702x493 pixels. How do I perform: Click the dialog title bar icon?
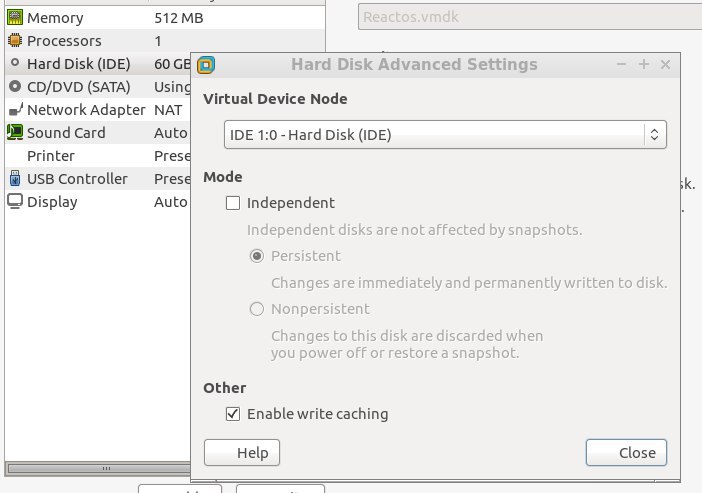point(207,65)
